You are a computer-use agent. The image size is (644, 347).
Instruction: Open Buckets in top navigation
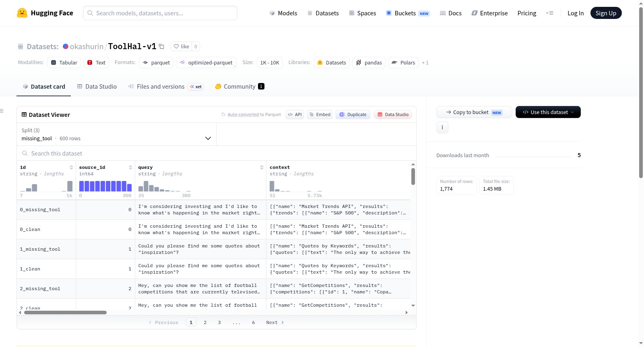point(408,13)
